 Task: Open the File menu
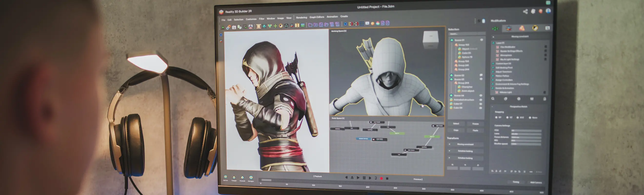pos(223,20)
